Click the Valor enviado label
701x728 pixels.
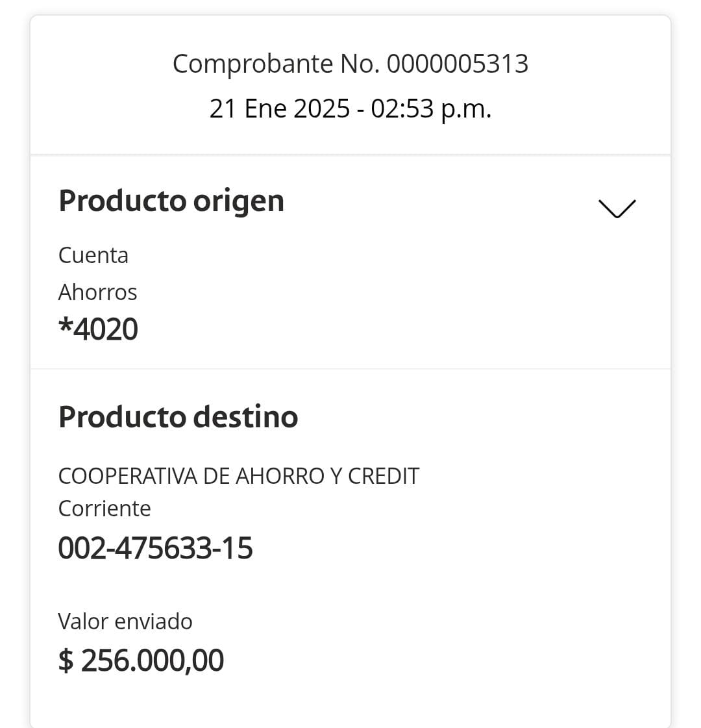(x=125, y=621)
